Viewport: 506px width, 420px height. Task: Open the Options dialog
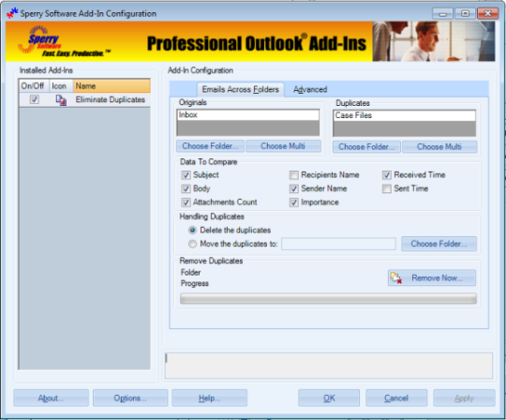click(130, 398)
